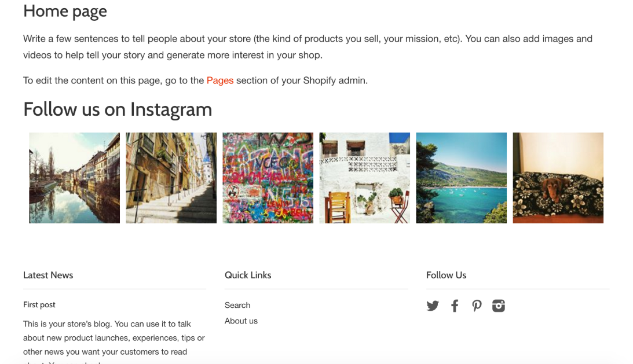Select the colorful graffiti wall photo
Viewport: 633px width, 364px height.
point(268,178)
